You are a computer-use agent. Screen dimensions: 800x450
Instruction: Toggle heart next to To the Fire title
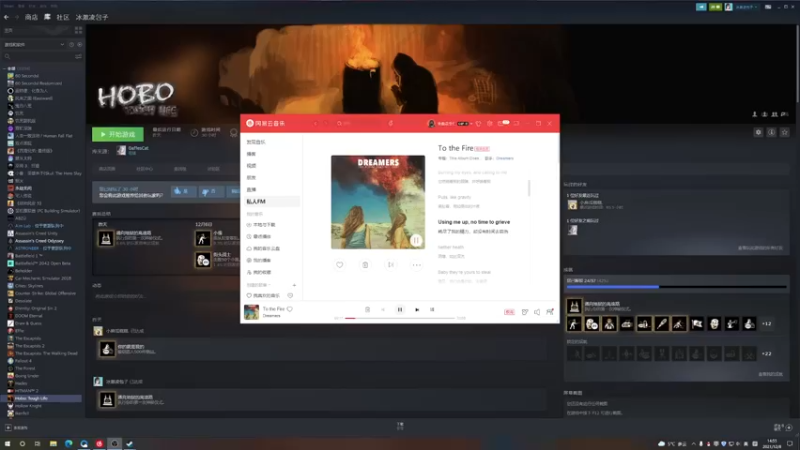click(x=290, y=309)
